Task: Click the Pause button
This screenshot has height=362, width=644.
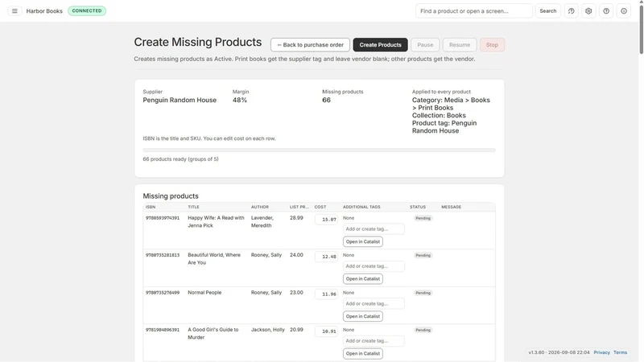Action: tap(425, 45)
